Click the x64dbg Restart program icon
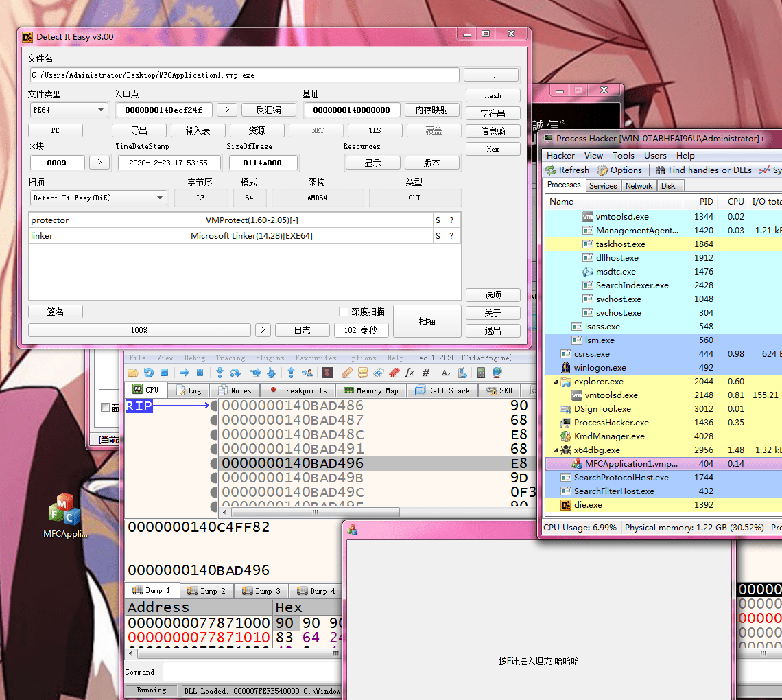Image resolution: width=782 pixels, height=700 pixels. click(x=149, y=373)
